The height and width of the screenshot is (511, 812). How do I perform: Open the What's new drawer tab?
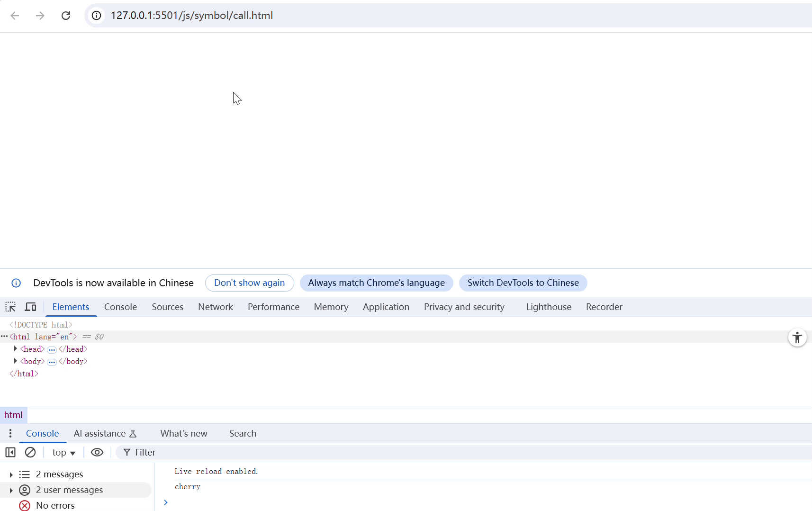[184, 434]
